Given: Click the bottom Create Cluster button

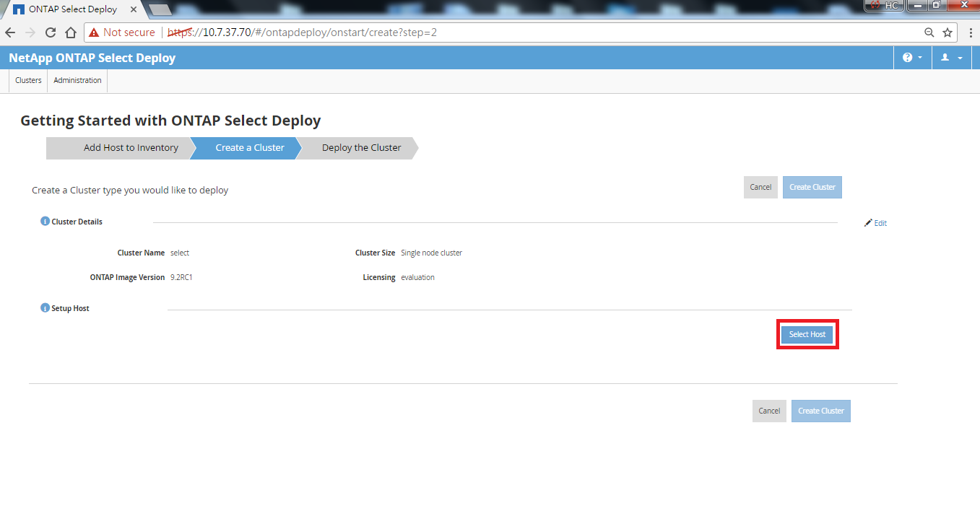Looking at the screenshot, I should (821, 411).
